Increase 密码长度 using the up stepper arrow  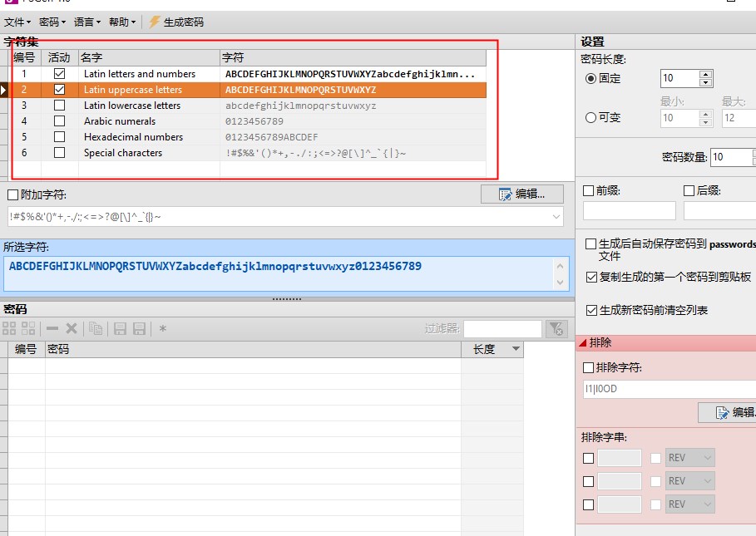pos(706,74)
